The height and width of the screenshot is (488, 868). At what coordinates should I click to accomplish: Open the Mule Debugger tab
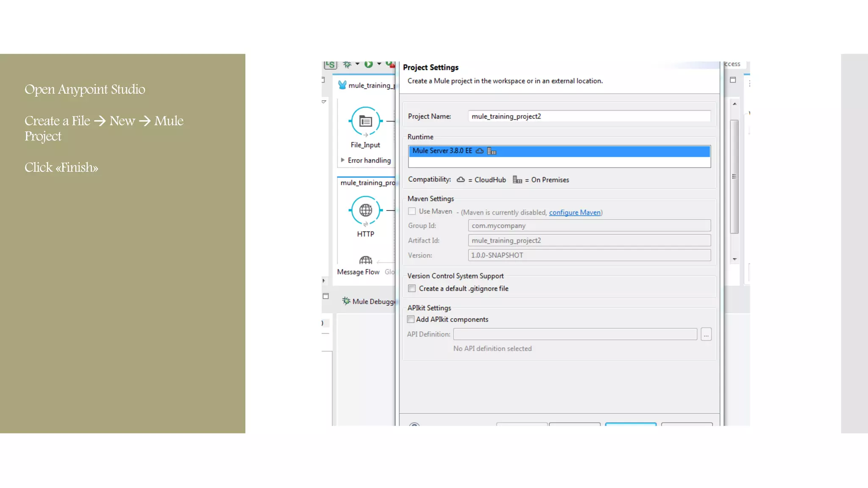pyautogui.click(x=373, y=302)
